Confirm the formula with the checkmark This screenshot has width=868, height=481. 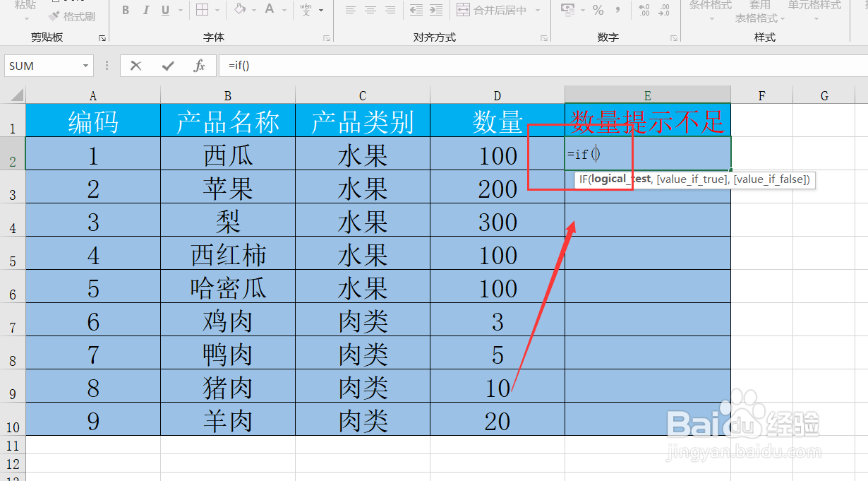point(168,66)
